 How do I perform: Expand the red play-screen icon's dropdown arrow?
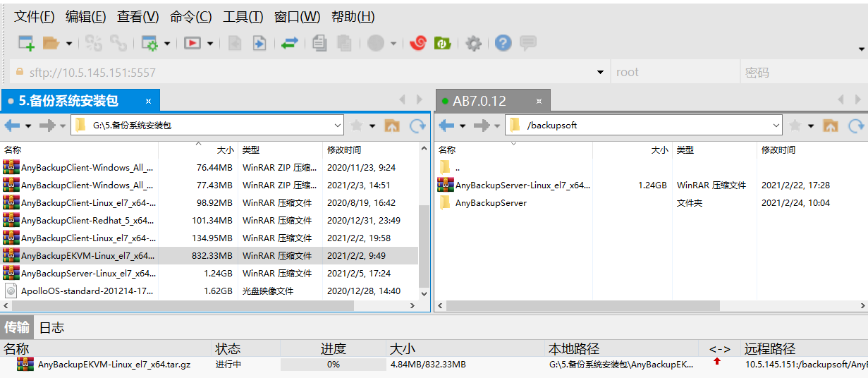(210, 44)
